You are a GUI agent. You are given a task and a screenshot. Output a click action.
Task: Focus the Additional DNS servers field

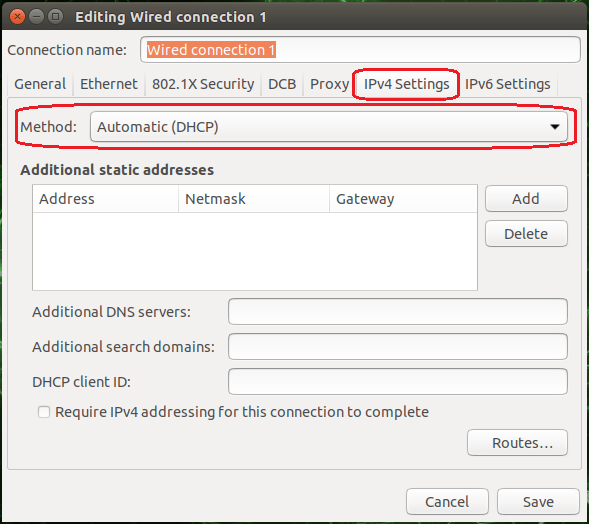[x=398, y=311]
